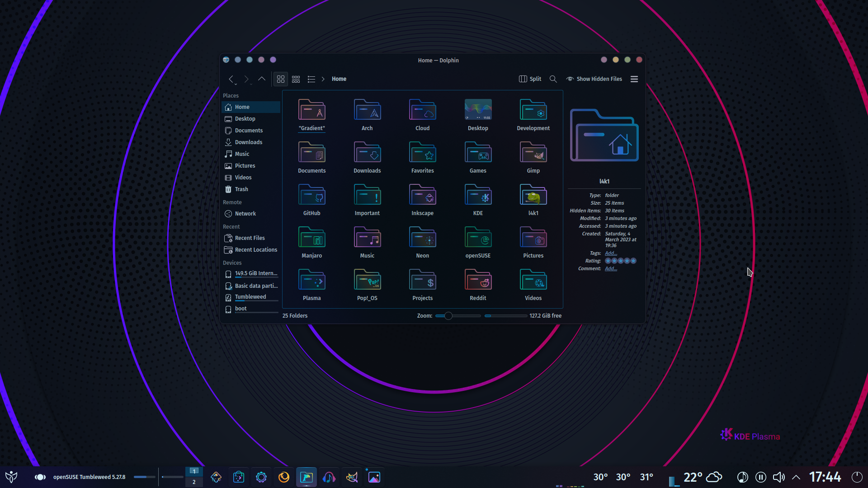The width and height of the screenshot is (868, 488).
Task: Select the Plasma folder icon
Action: [x=312, y=280]
